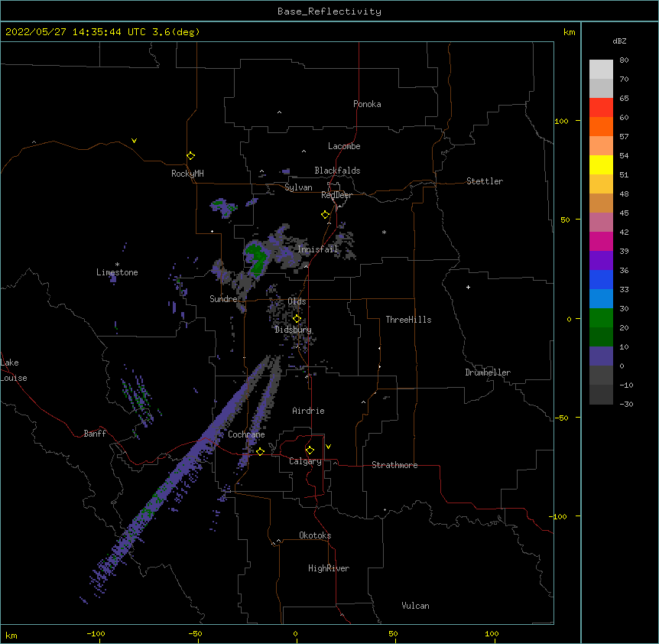Click the Calgary city label

tap(306, 461)
